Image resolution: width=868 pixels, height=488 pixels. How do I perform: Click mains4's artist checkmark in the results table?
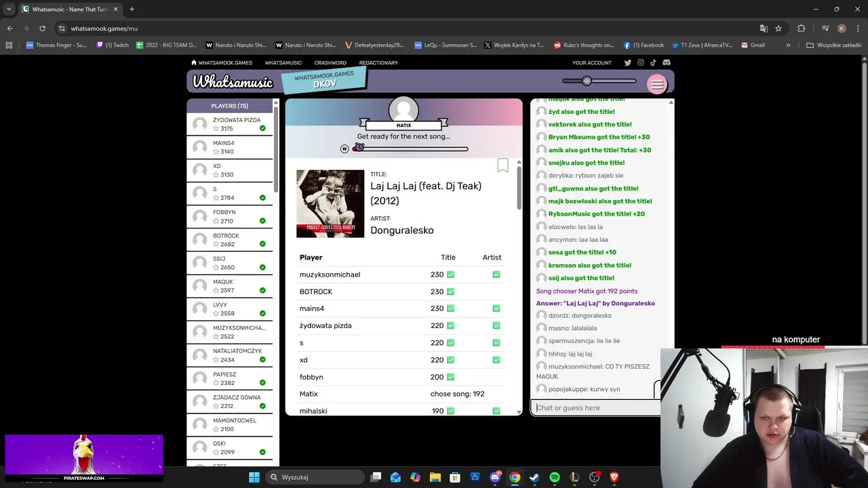[x=496, y=308]
